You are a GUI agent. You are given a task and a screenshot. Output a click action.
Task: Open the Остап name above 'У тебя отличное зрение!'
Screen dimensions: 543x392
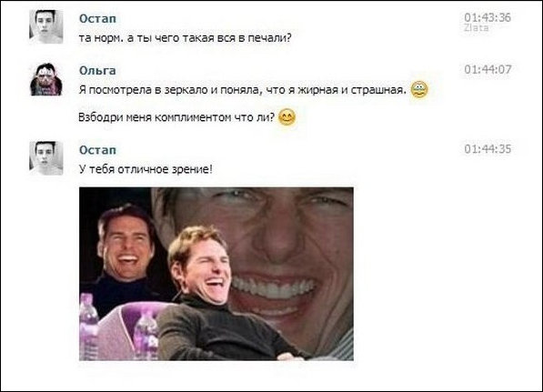coord(97,150)
